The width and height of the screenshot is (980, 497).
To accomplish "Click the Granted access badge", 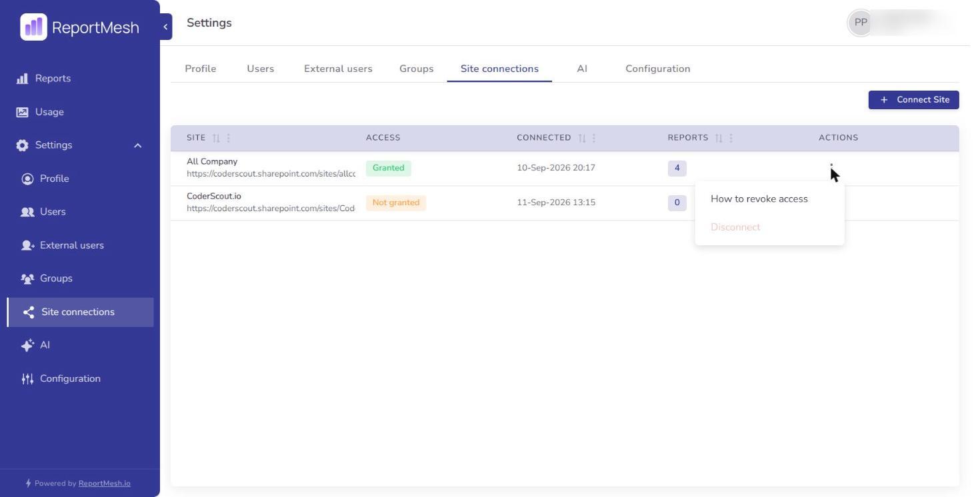I will tap(389, 168).
